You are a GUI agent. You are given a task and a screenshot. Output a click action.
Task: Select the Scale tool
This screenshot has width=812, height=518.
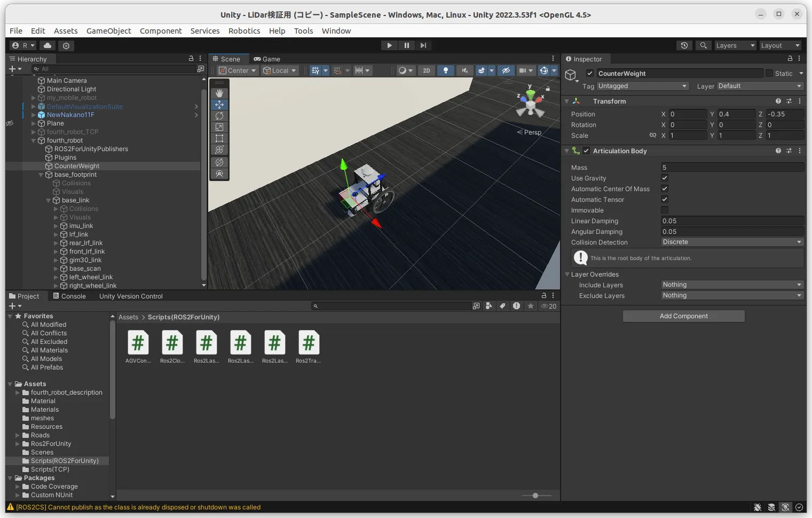(x=219, y=127)
